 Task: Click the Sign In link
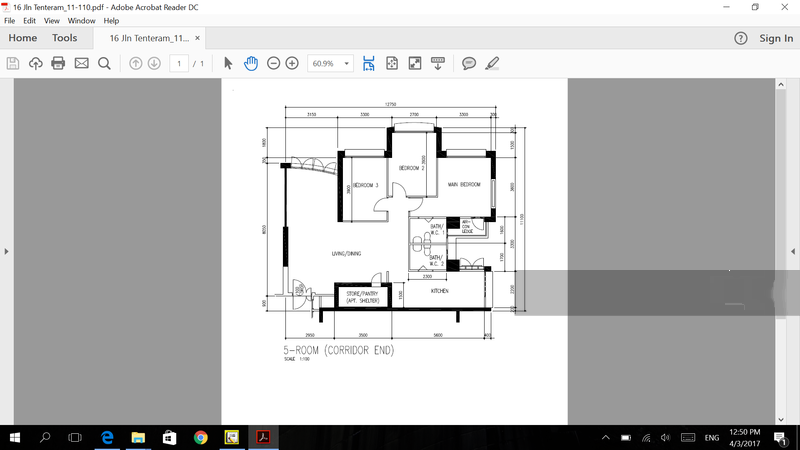point(776,38)
